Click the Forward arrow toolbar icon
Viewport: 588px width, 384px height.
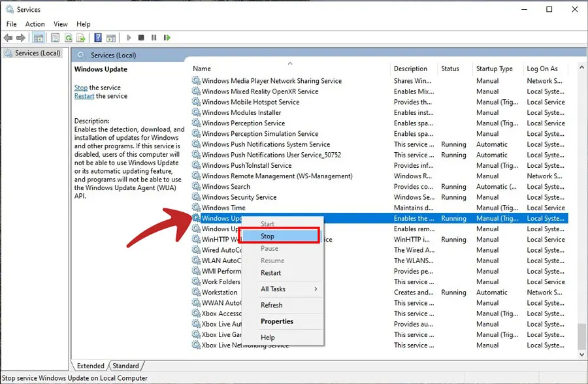[21, 37]
